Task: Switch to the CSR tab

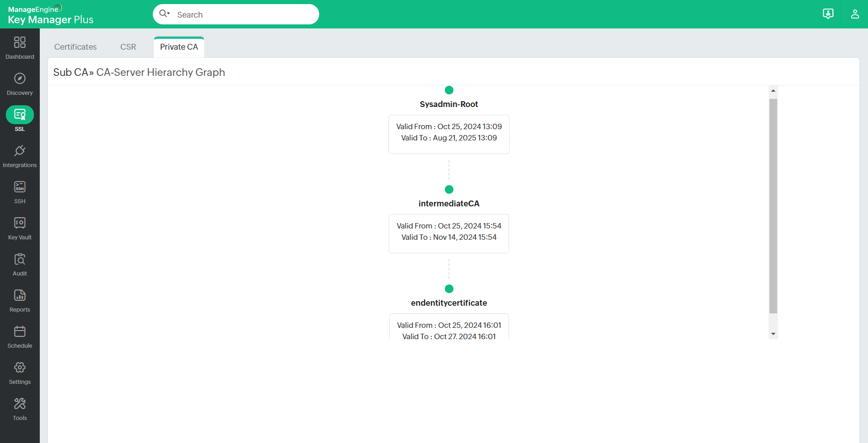Action: point(128,47)
